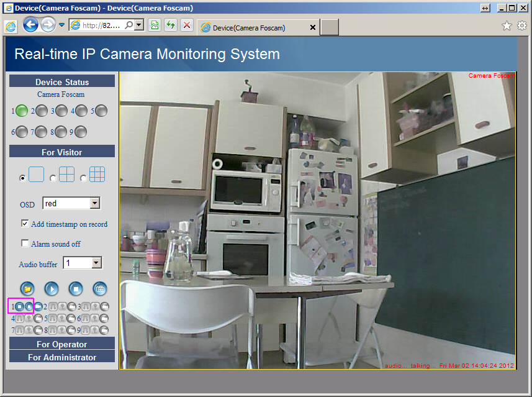The height and width of the screenshot is (397, 532).
Task: Click the headphone audio icon for channel 6
Action: (x=86, y=318)
